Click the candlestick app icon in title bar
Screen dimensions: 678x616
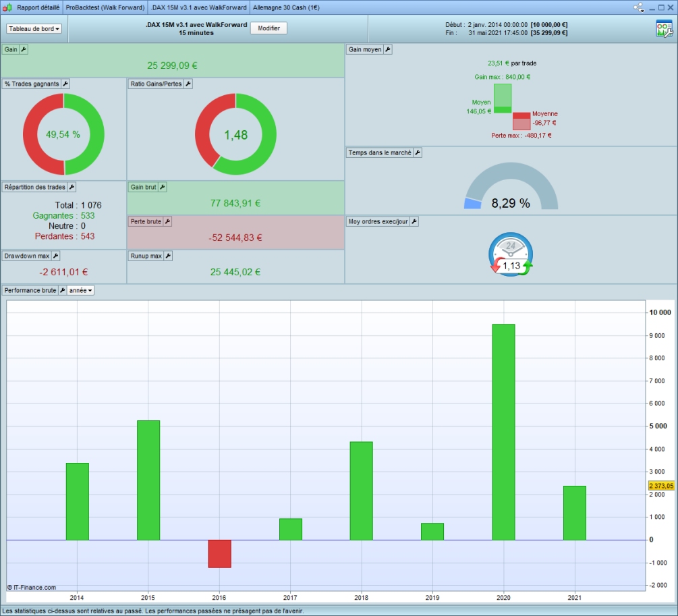pyautogui.click(x=7, y=7)
